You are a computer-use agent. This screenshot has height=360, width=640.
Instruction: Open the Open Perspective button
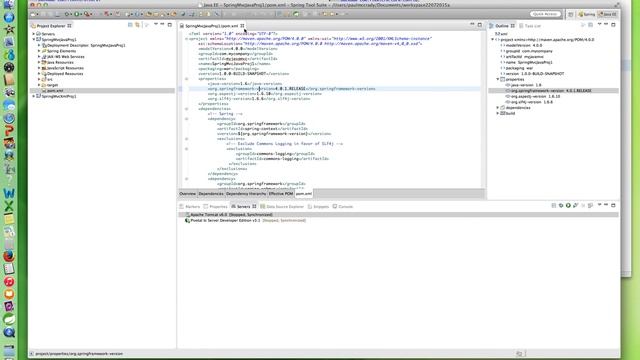pyautogui.click(x=571, y=14)
